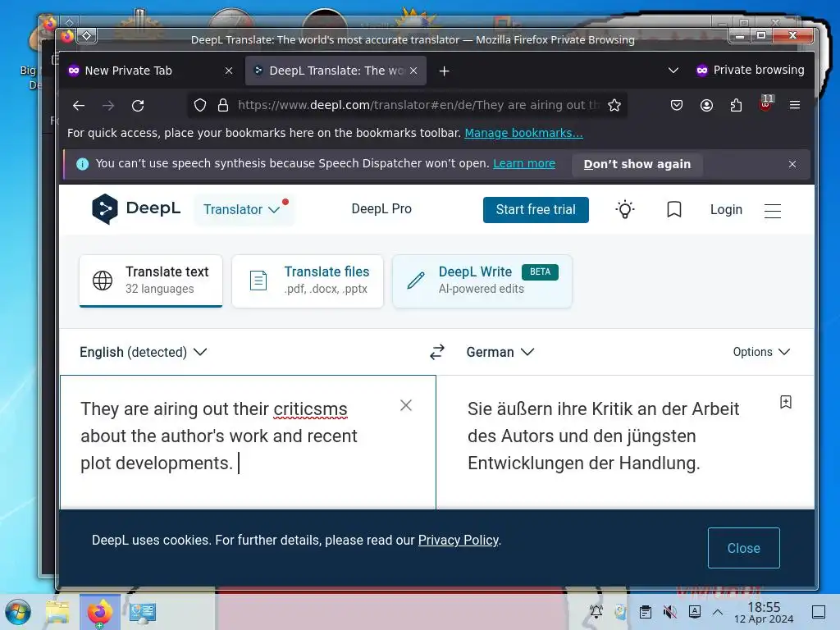
Task: Open the extensions puzzle-piece icon
Action: (x=736, y=105)
